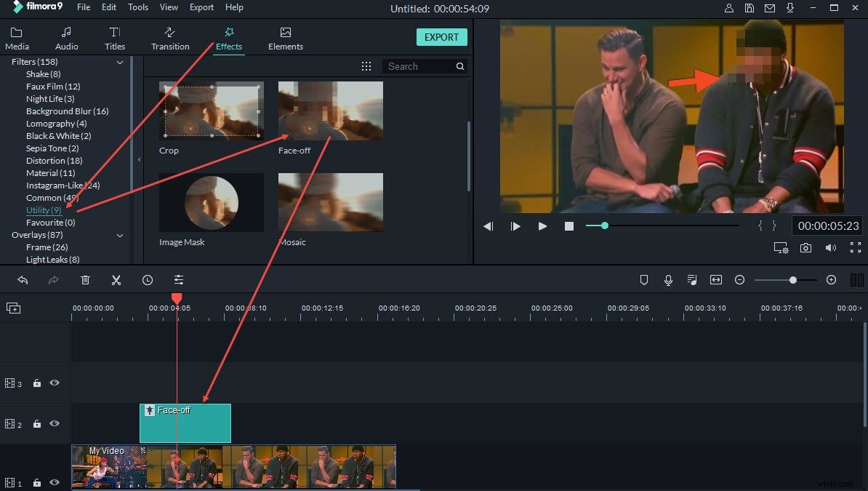
Task: Collapse the Overlays category list
Action: coord(120,235)
